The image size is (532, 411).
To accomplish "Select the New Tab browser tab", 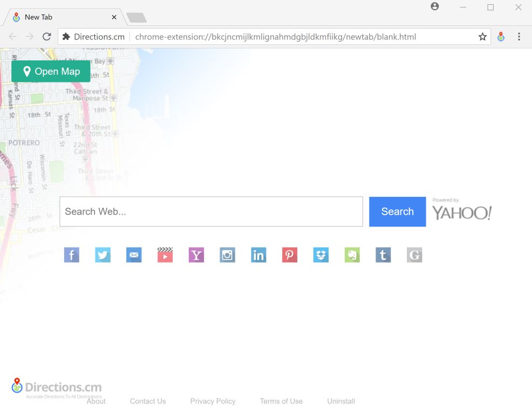I will click(64, 17).
